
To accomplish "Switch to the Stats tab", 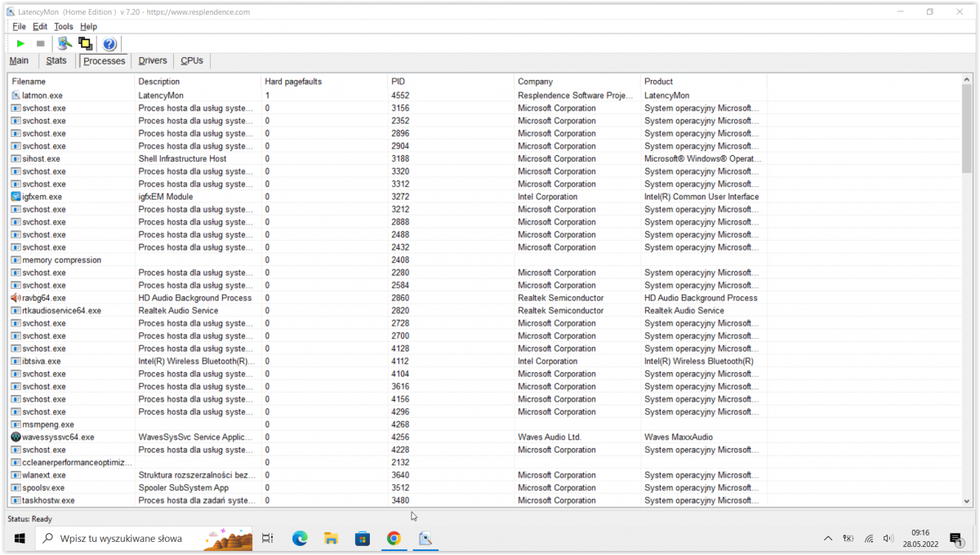I will (x=56, y=61).
